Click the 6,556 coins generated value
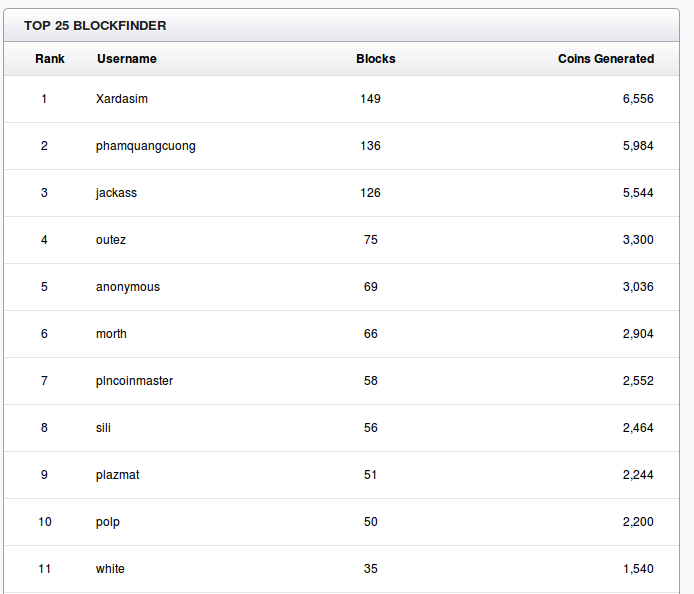This screenshot has height=594, width=694. click(638, 99)
